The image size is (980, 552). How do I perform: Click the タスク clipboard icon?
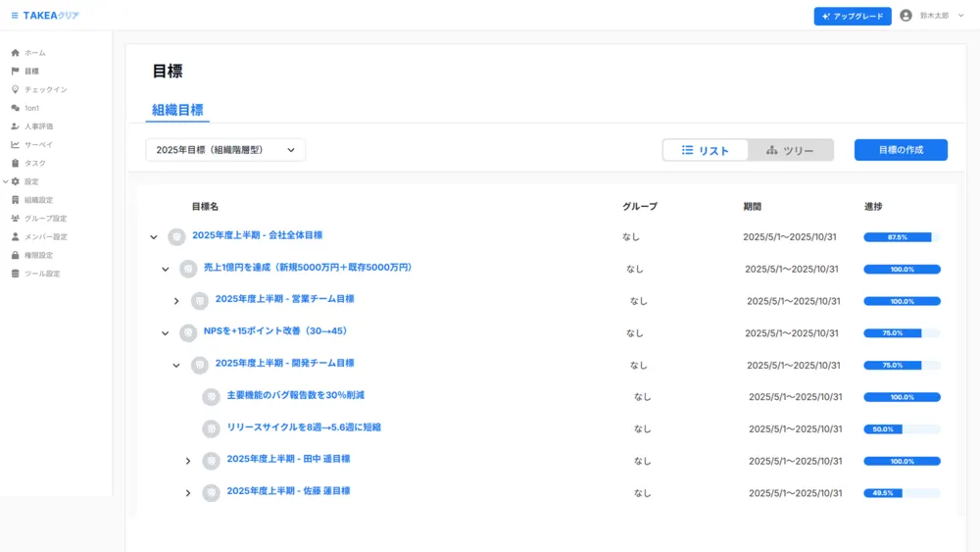[x=15, y=163]
